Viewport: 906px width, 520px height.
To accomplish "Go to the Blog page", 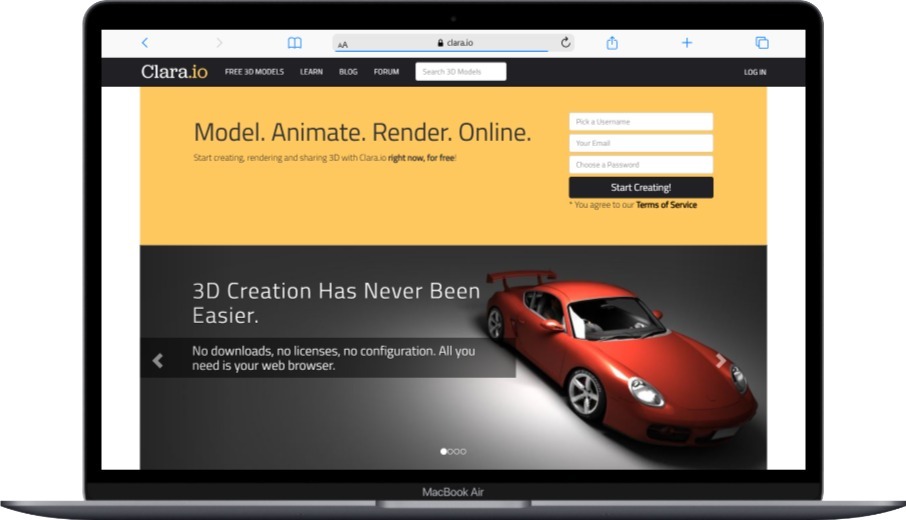I will [x=348, y=72].
